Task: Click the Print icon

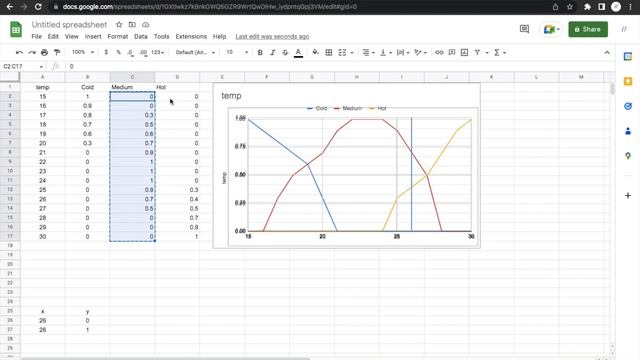Action: [x=44, y=52]
